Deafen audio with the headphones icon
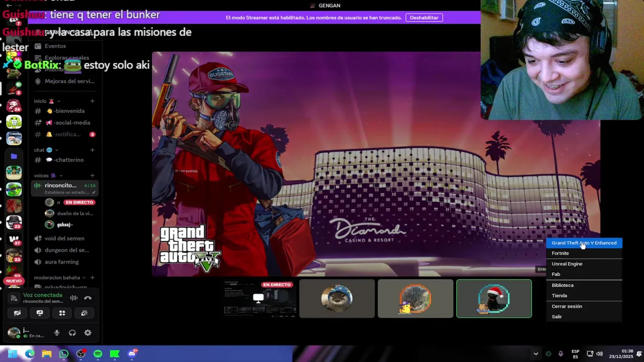 point(72,333)
